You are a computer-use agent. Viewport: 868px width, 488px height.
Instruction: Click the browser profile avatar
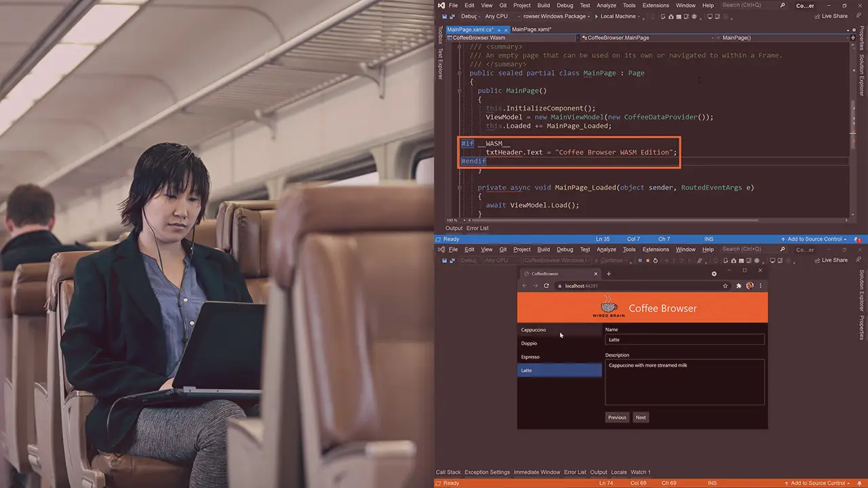point(750,286)
